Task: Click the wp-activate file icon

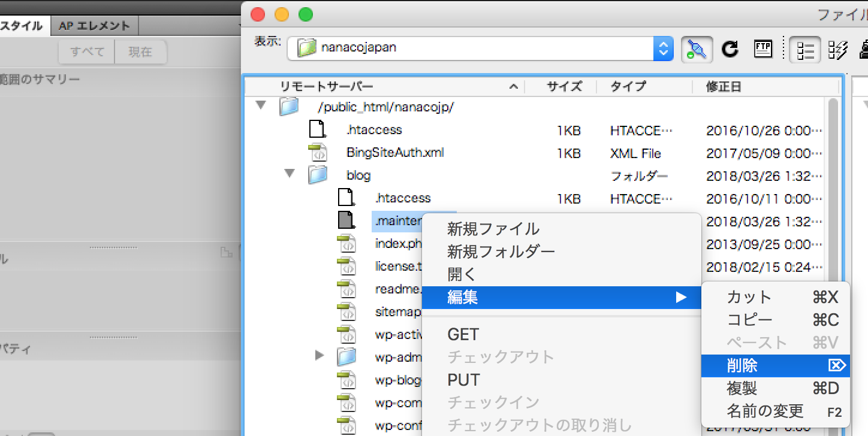Action: pos(346,335)
